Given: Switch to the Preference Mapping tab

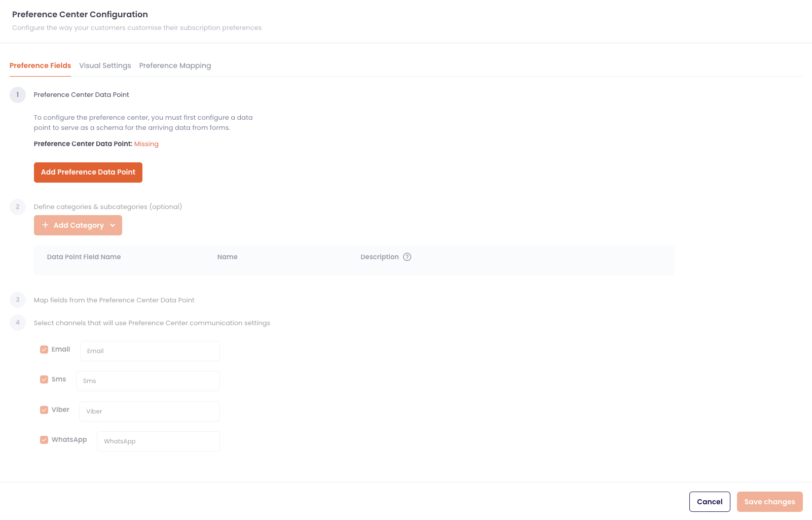Looking at the screenshot, I should (175, 65).
